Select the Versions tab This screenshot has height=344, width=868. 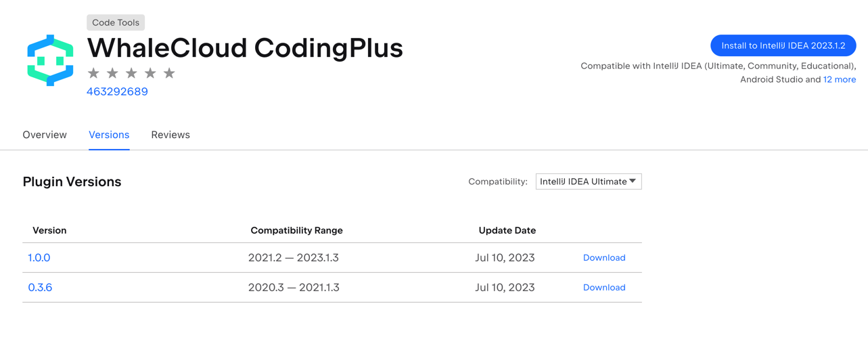click(x=109, y=135)
